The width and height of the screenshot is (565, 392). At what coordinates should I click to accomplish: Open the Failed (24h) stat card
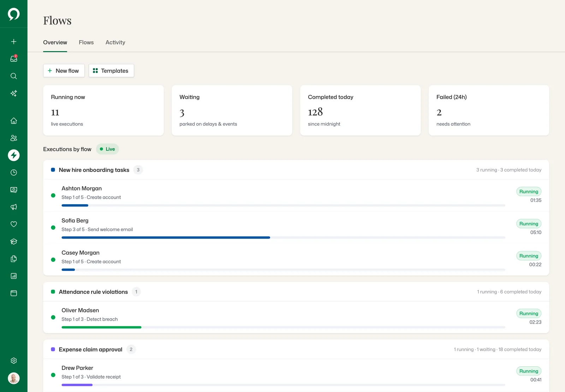pyautogui.click(x=489, y=110)
